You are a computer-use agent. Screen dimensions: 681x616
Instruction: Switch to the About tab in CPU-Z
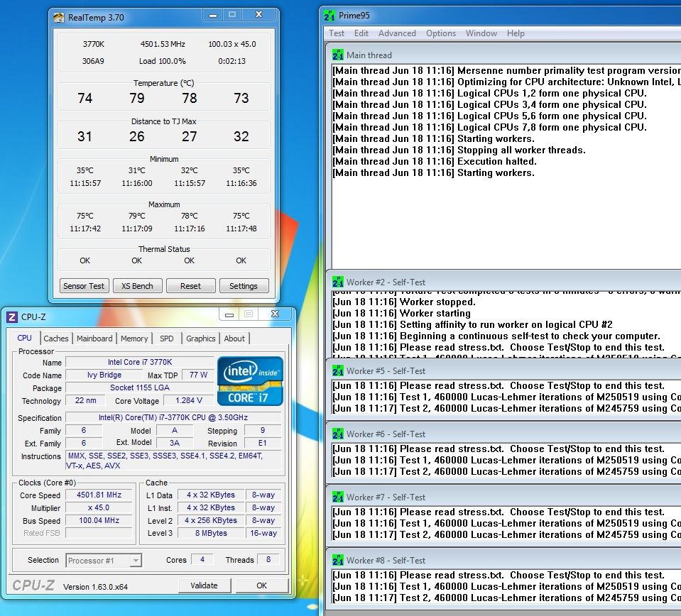pyautogui.click(x=234, y=339)
